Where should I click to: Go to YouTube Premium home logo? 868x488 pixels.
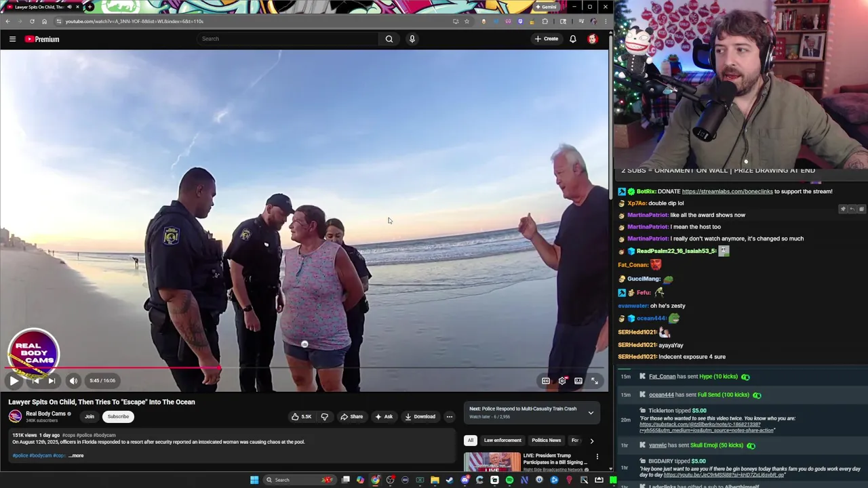(x=42, y=39)
